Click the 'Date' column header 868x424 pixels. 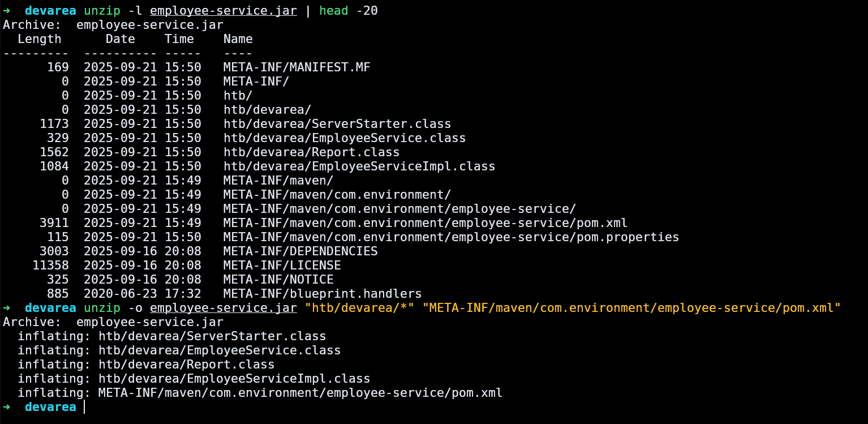[121, 39]
